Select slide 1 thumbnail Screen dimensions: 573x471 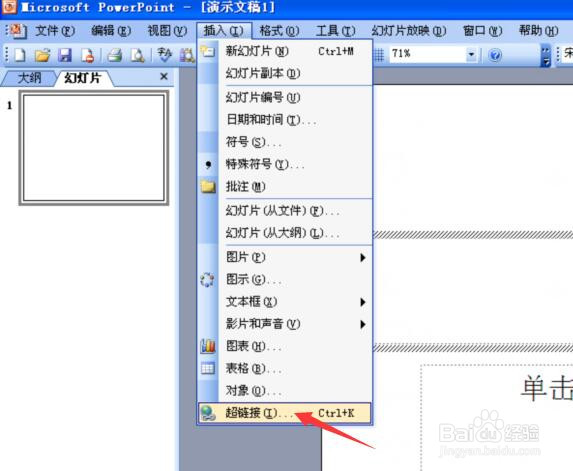[x=94, y=148]
